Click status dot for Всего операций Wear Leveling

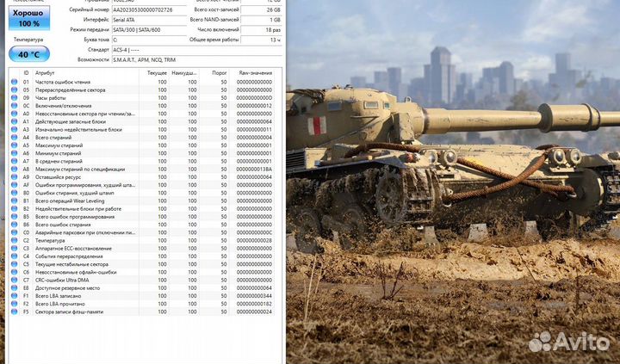click(x=15, y=201)
